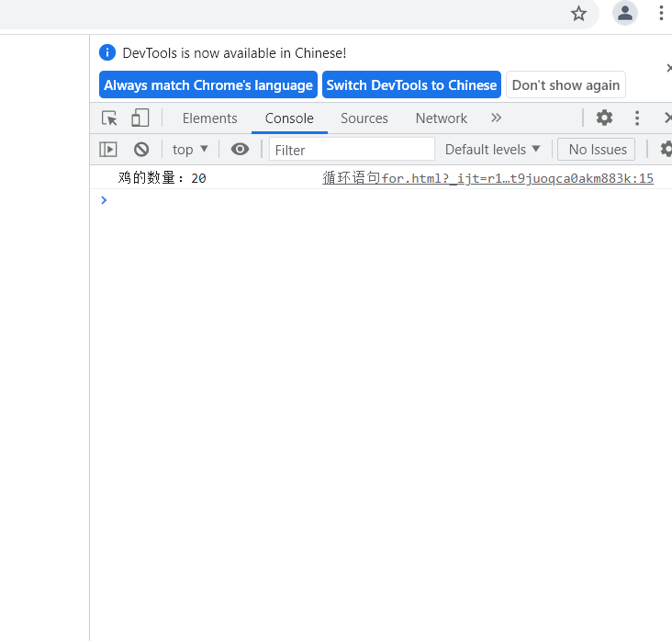Click the No Issues button
The height and width of the screenshot is (641, 672).
coord(597,149)
